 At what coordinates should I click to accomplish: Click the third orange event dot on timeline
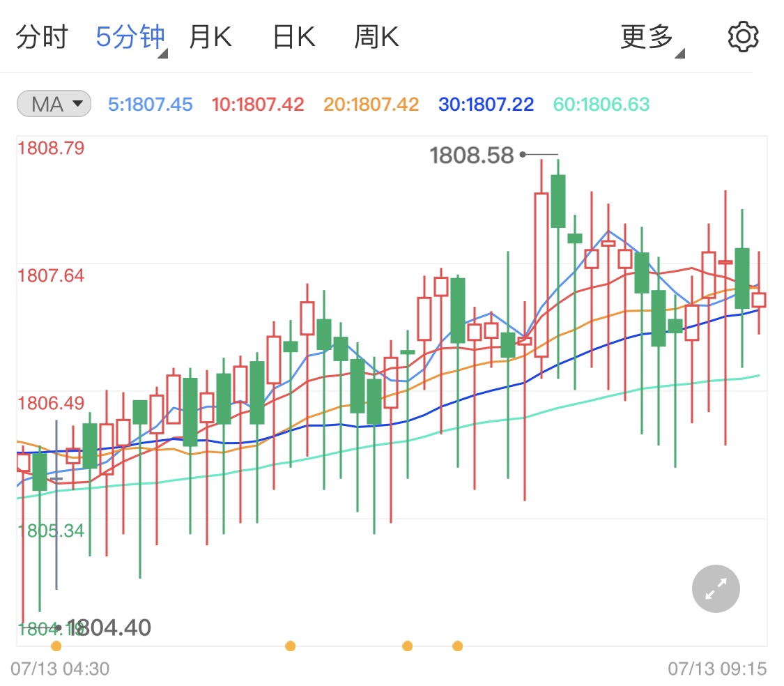pos(408,646)
